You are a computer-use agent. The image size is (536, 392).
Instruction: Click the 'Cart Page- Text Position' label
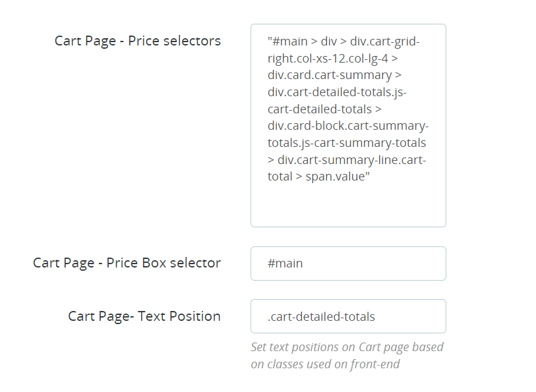click(x=144, y=316)
